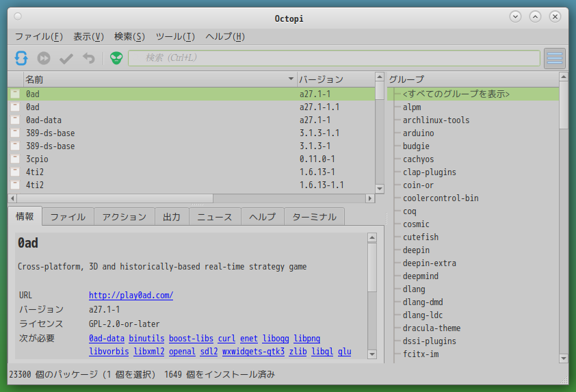Select the archlinux-tools group
576x392 pixels.
pos(436,120)
